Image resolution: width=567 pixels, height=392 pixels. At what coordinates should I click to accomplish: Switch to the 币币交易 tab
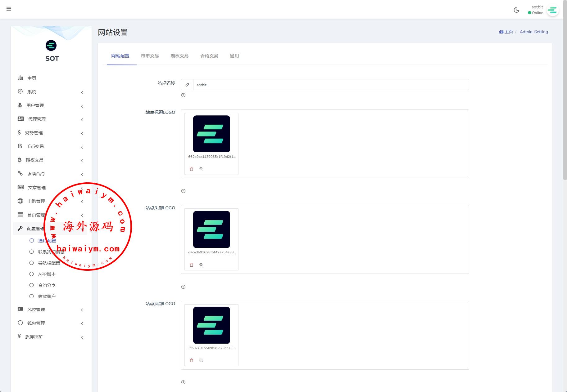(150, 56)
